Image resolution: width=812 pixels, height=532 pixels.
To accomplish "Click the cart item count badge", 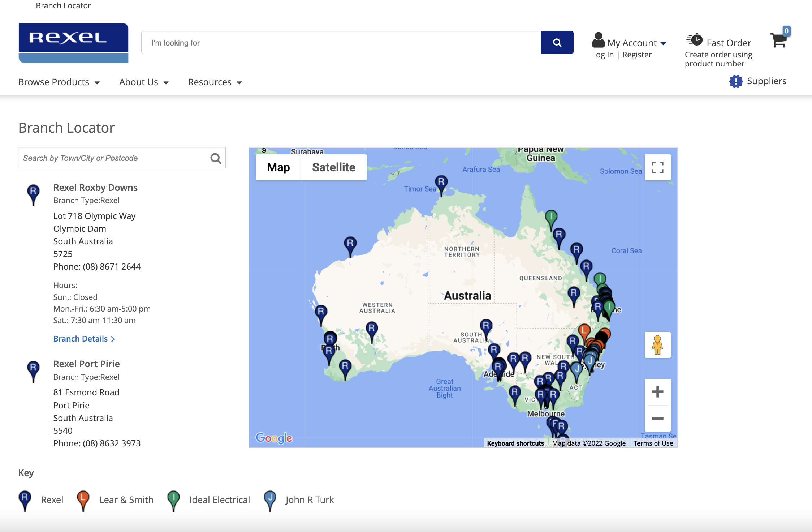I will tap(786, 31).
